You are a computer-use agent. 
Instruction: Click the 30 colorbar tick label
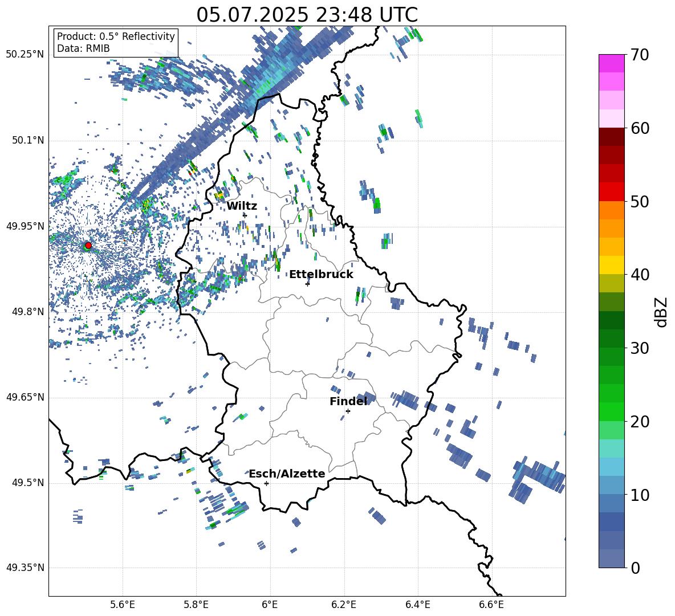[x=640, y=348]
